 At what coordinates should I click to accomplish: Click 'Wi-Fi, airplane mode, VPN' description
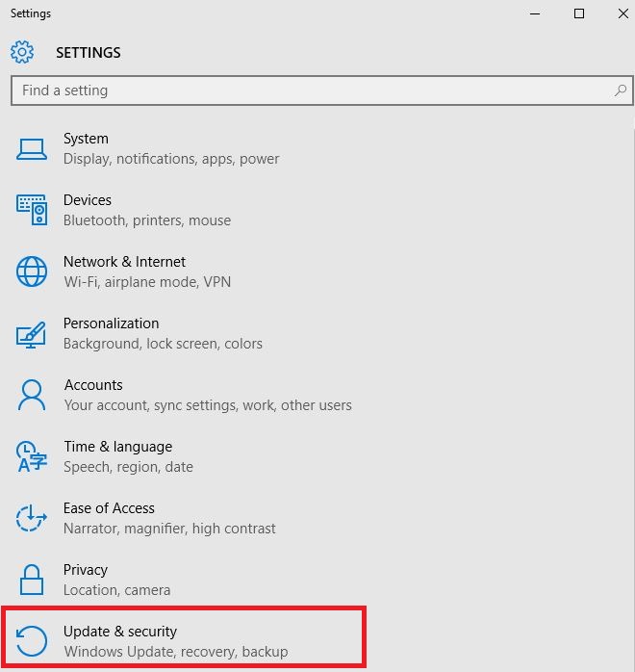[x=147, y=282]
